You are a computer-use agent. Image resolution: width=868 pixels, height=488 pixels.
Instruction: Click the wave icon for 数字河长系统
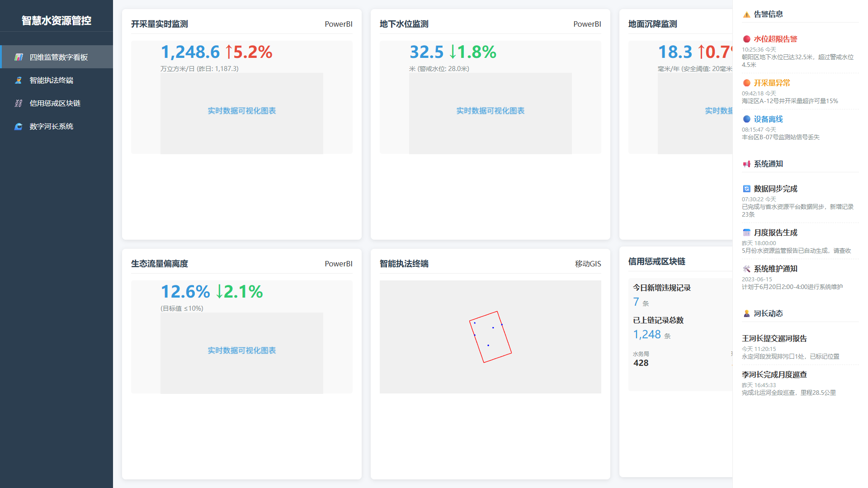[x=19, y=126]
